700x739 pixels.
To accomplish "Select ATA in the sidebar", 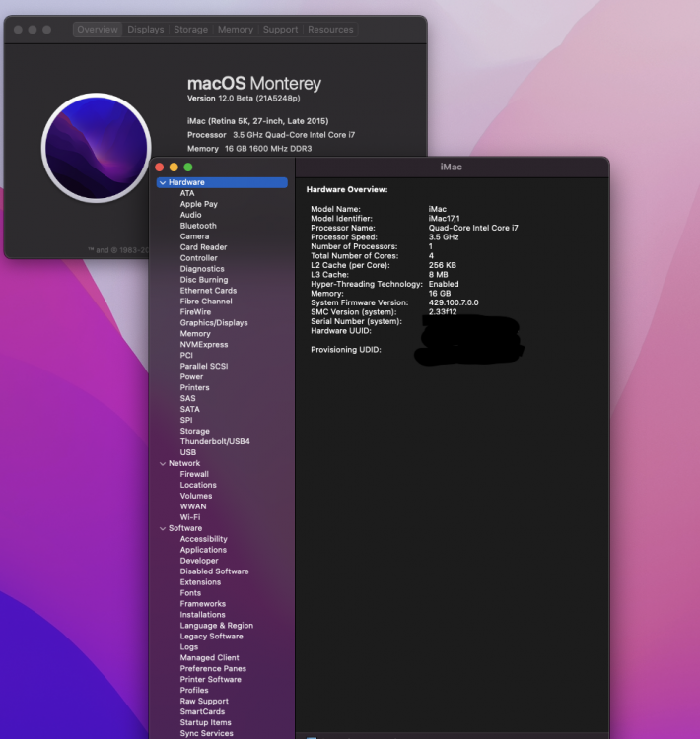I will 186,193.
